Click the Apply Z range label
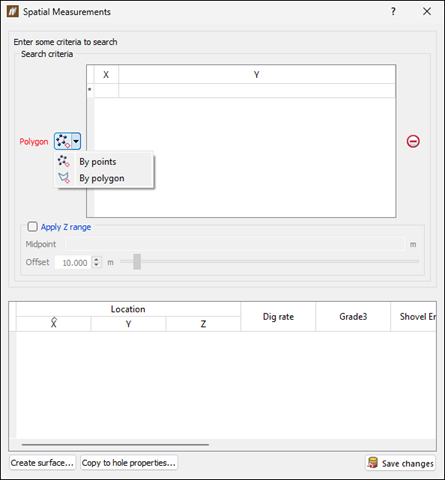The width and height of the screenshot is (445, 480). (x=66, y=227)
